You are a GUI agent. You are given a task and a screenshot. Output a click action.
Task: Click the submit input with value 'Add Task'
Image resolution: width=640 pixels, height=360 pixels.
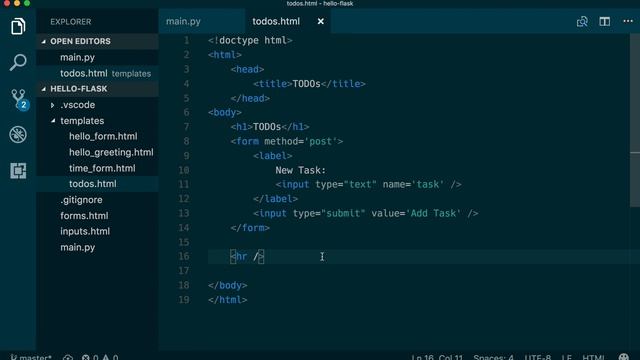[x=365, y=213]
